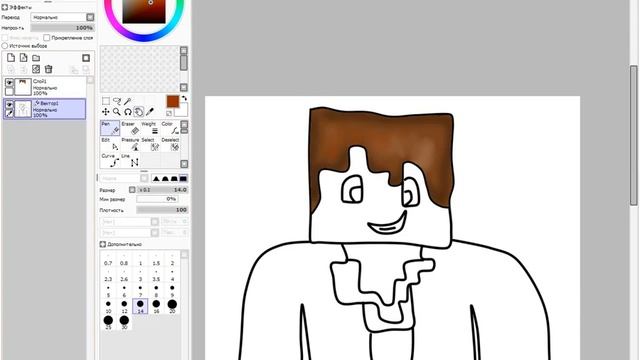Viewport: 640px width, 360px height.
Task: Adjust the Непрозрачность opacity slider
Action: 63,28
